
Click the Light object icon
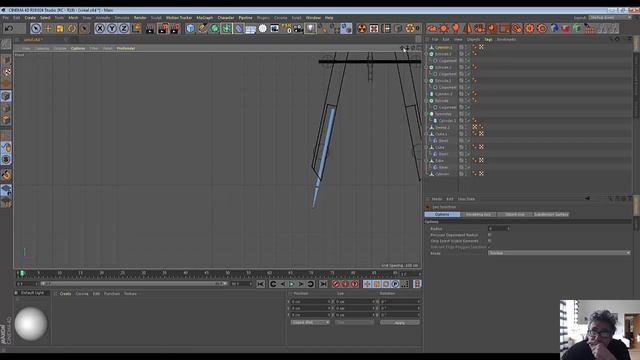(310, 28)
